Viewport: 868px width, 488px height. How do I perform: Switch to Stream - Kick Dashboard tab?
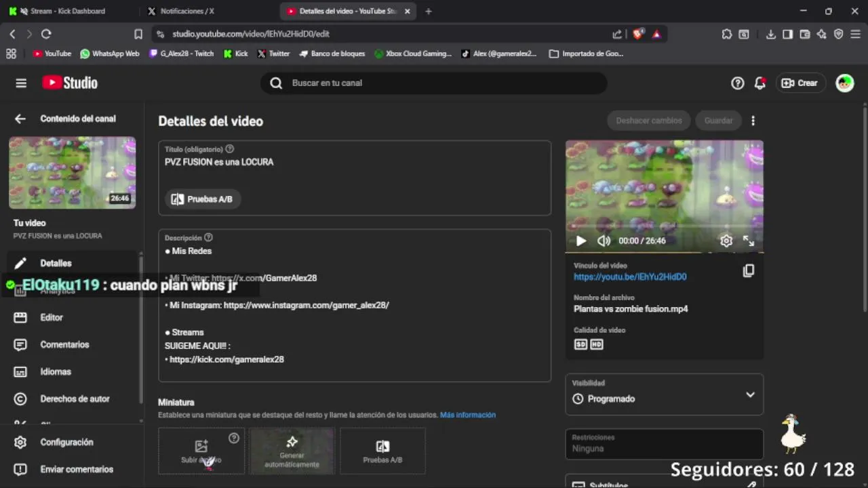click(68, 11)
